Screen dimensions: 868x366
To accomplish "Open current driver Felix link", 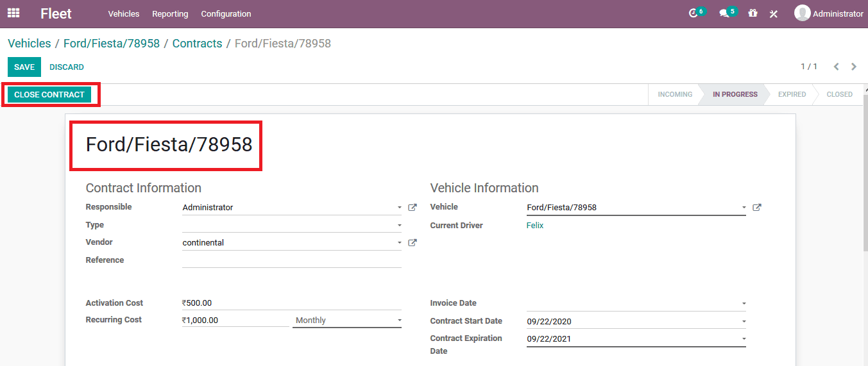I will tap(535, 226).
